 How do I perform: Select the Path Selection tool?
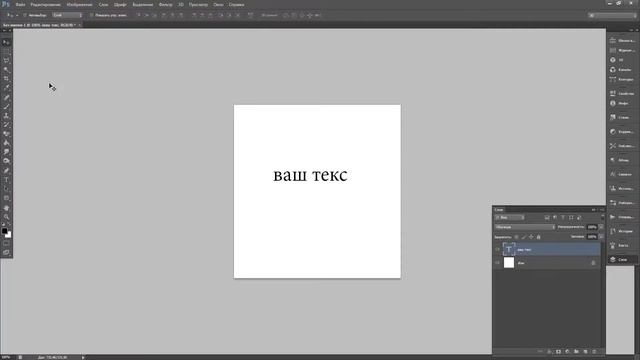tap(6, 189)
